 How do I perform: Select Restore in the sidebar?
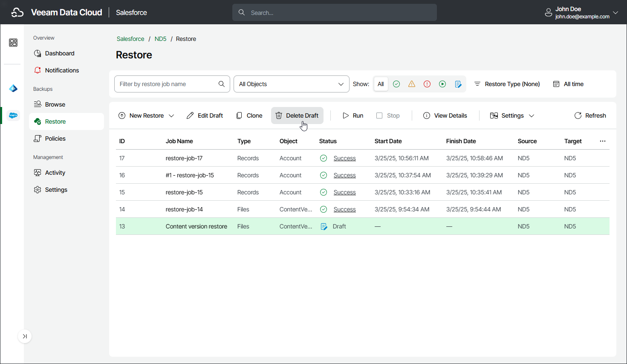pyautogui.click(x=66, y=121)
